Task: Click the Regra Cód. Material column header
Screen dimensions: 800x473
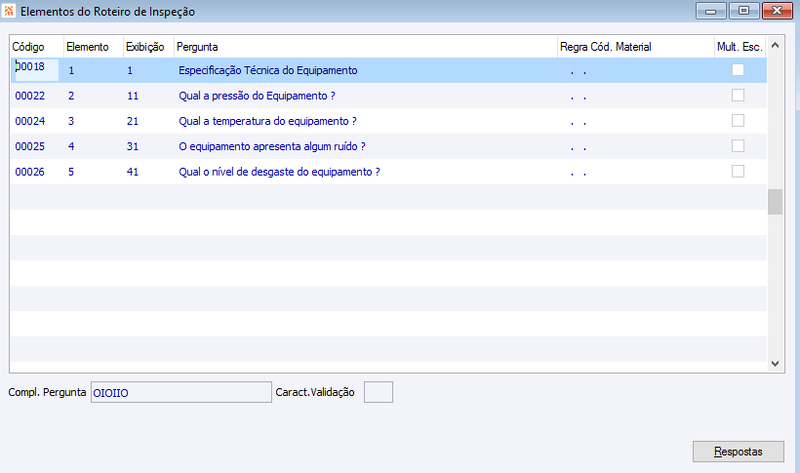Action: coord(636,47)
